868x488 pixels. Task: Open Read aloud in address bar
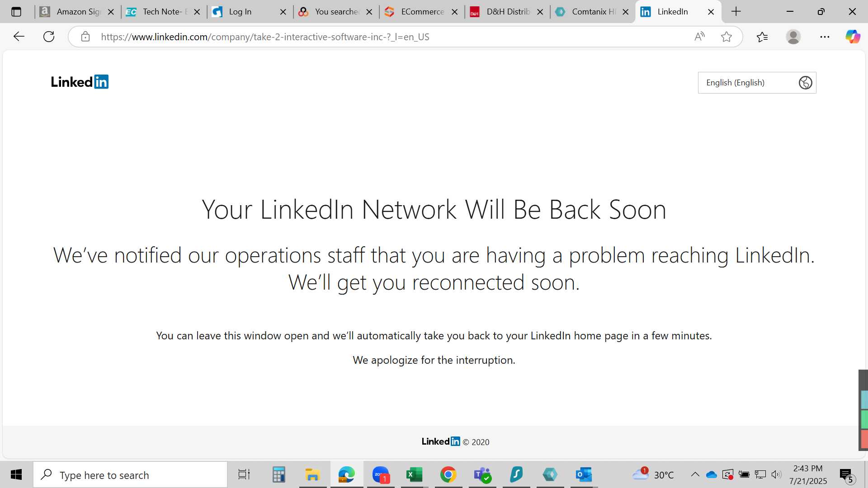[x=699, y=37]
